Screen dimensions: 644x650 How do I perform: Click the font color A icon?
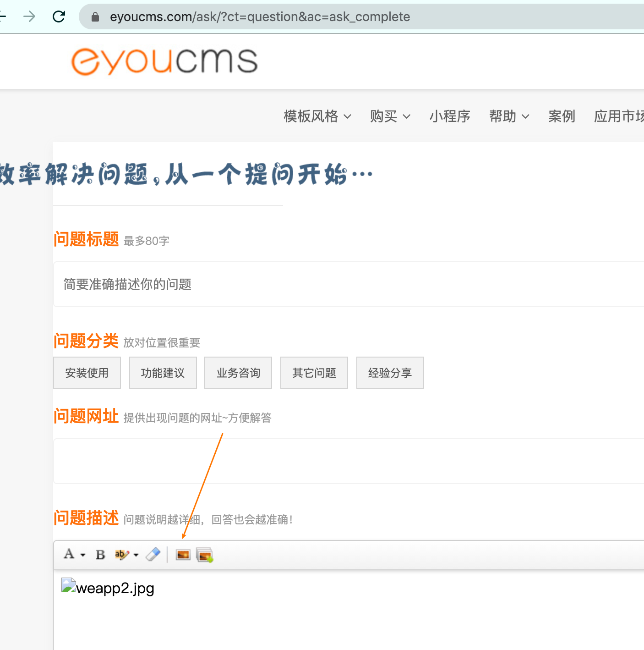pyautogui.click(x=69, y=554)
